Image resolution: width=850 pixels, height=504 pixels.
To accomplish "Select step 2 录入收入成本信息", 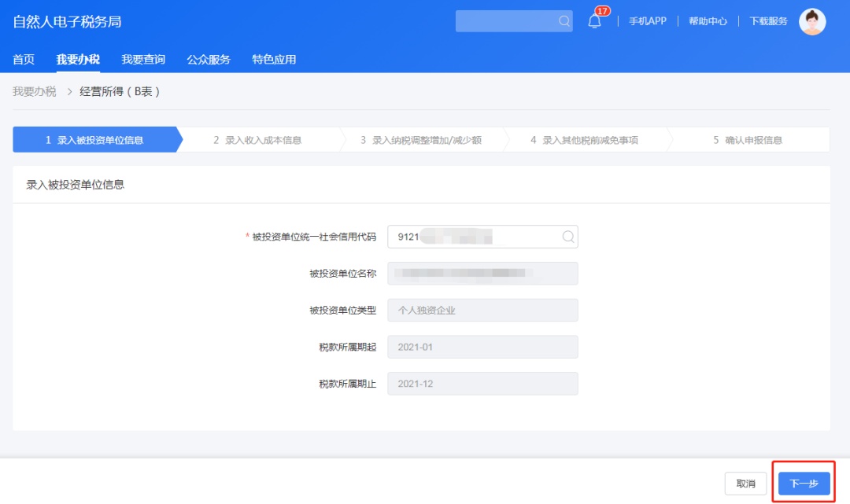I will click(257, 140).
